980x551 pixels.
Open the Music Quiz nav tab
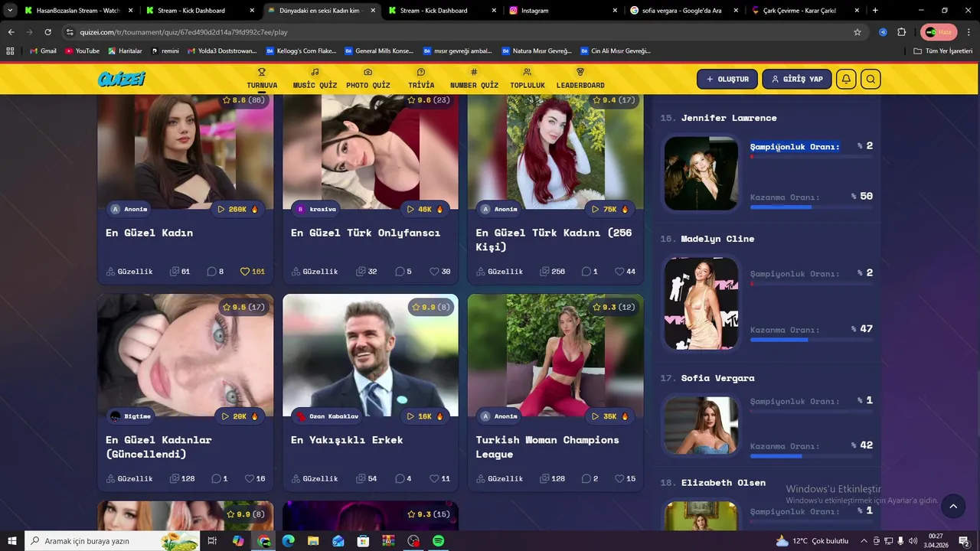315,79
